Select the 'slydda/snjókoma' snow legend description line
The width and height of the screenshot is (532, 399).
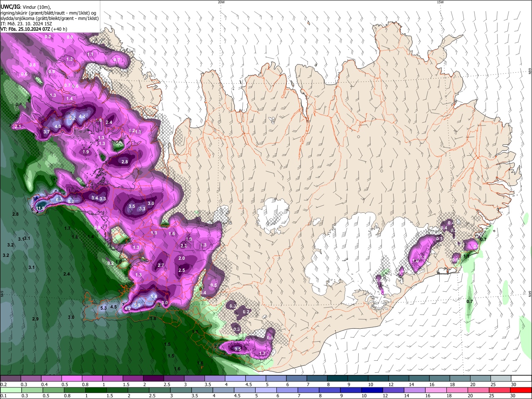[49, 18]
